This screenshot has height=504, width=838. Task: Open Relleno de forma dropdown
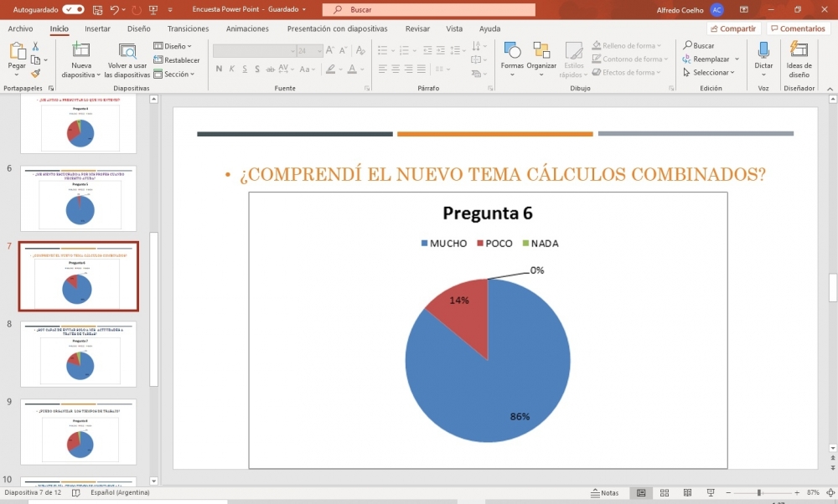pyautogui.click(x=626, y=46)
